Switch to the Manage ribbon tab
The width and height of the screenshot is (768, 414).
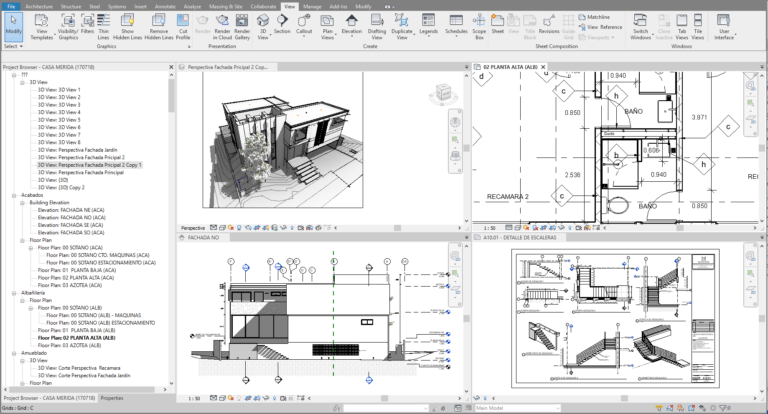coord(312,6)
